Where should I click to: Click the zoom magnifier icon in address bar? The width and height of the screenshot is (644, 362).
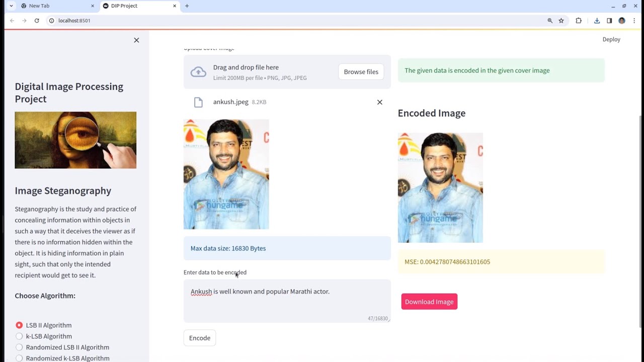tap(550, 21)
